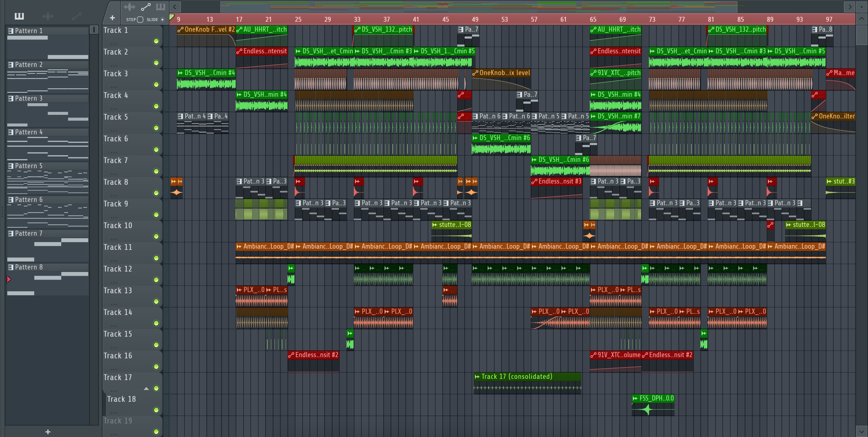Image resolution: width=868 pixels, height=437 pixels.
Task: Click bar 97 on the timeline ruler
Action: (x=829, y=19)
